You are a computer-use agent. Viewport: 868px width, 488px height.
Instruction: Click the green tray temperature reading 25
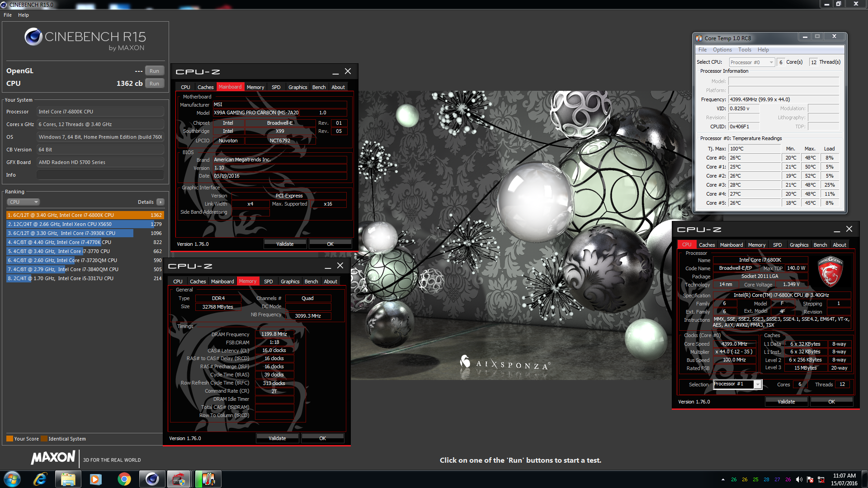[x=755, y=479]
